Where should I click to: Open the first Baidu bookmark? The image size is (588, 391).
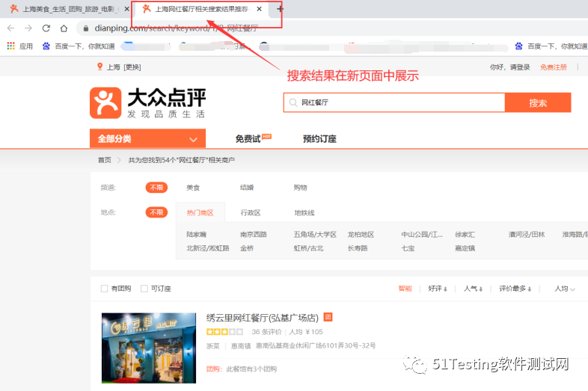click(79, 46)
